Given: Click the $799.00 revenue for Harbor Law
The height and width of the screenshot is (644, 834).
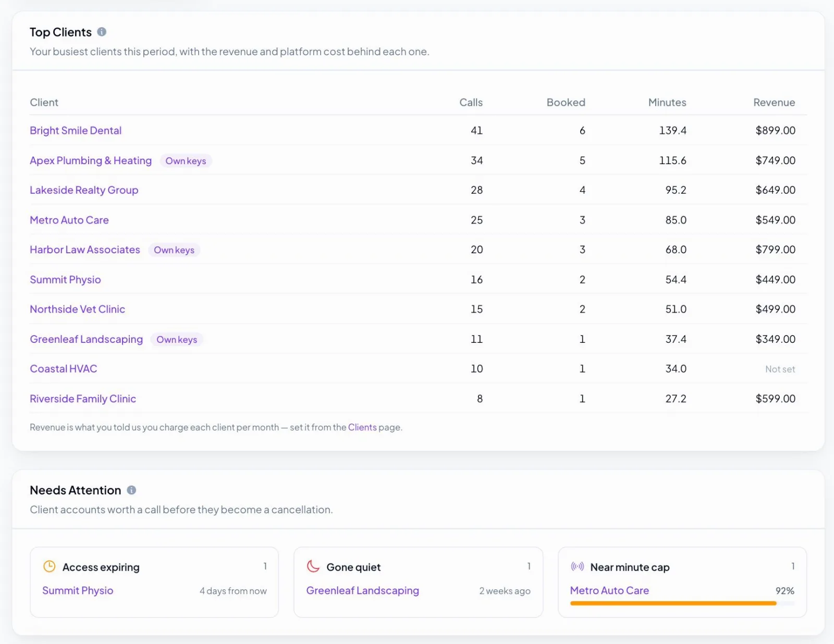Looking at the screenshot, I should pos(775,250).
